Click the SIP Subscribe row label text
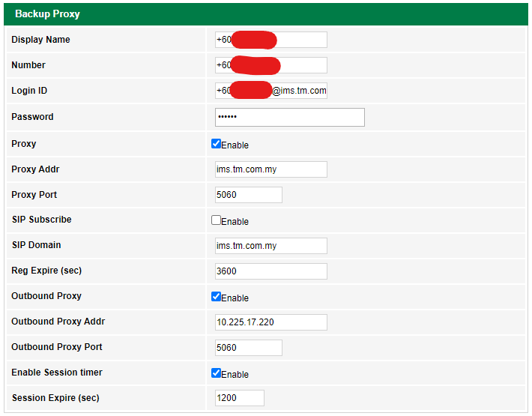 (41, 220)
